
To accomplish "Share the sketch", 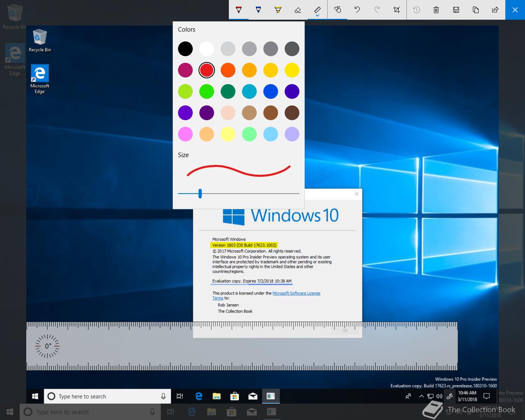I will pos(495,9).
